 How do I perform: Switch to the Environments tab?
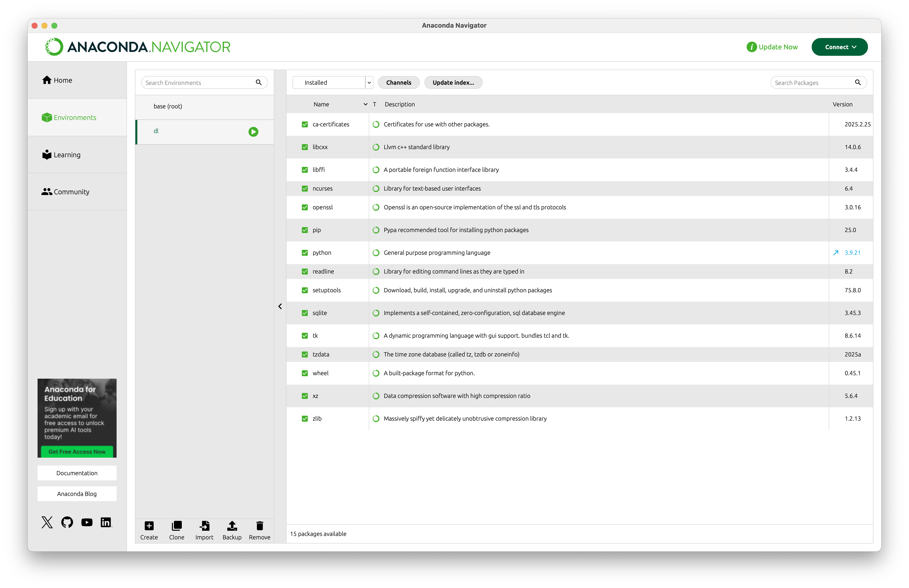[x=77, y=118]
